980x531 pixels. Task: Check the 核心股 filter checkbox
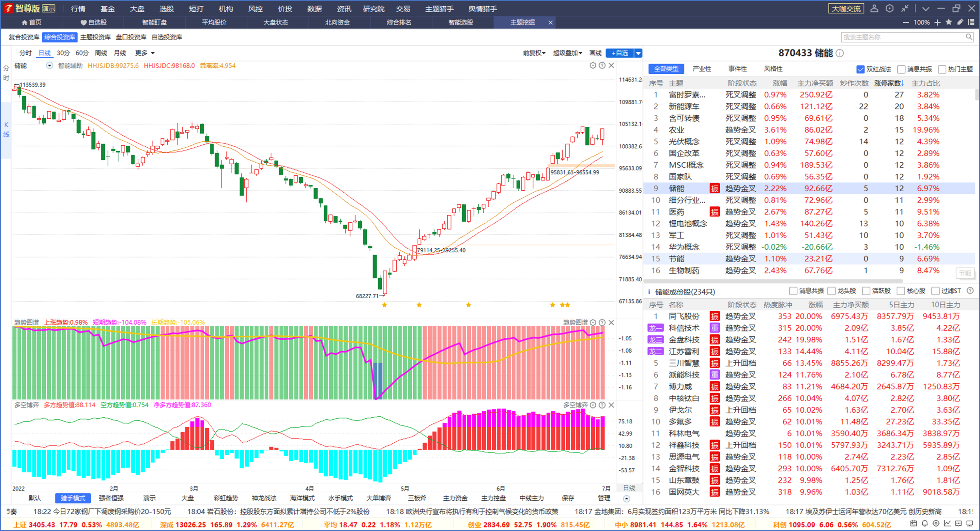(x=901, y=291)
